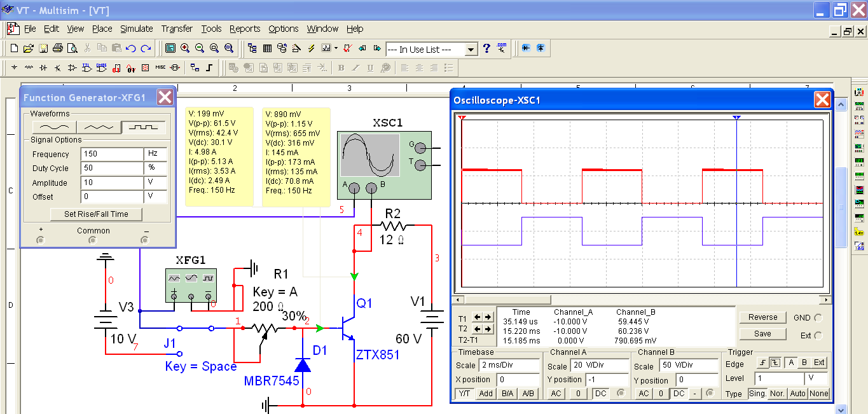Select the GND radio button on oscilloscope

[818, 318]
